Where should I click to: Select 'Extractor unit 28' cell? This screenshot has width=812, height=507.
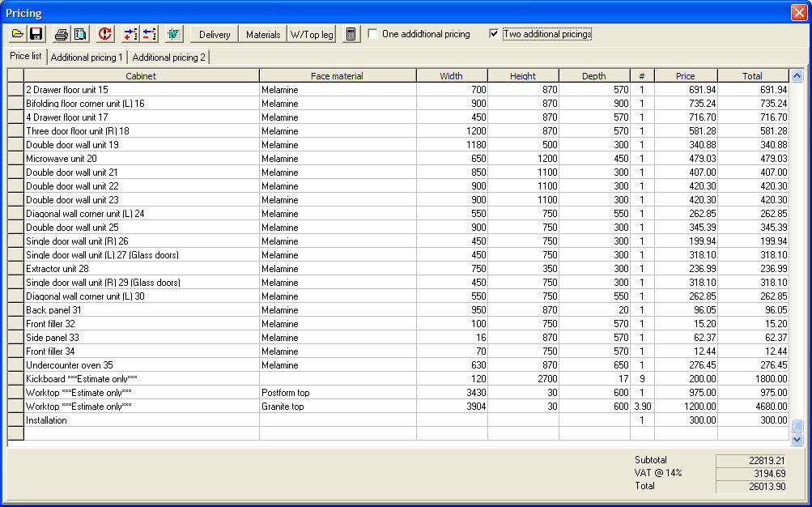pyautogui.click(x=141, y=268)
